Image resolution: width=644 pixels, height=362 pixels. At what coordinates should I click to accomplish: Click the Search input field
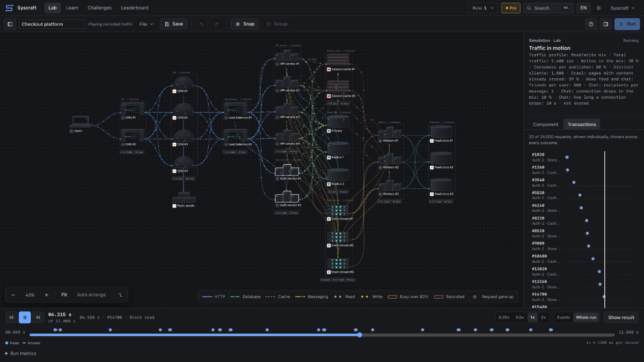point(547,8)
